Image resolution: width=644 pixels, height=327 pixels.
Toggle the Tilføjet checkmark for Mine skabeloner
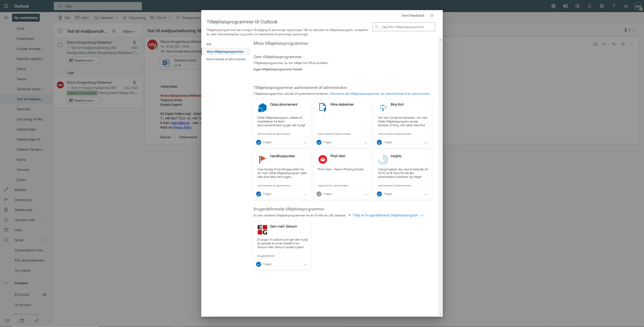click(x=319, y=142)
